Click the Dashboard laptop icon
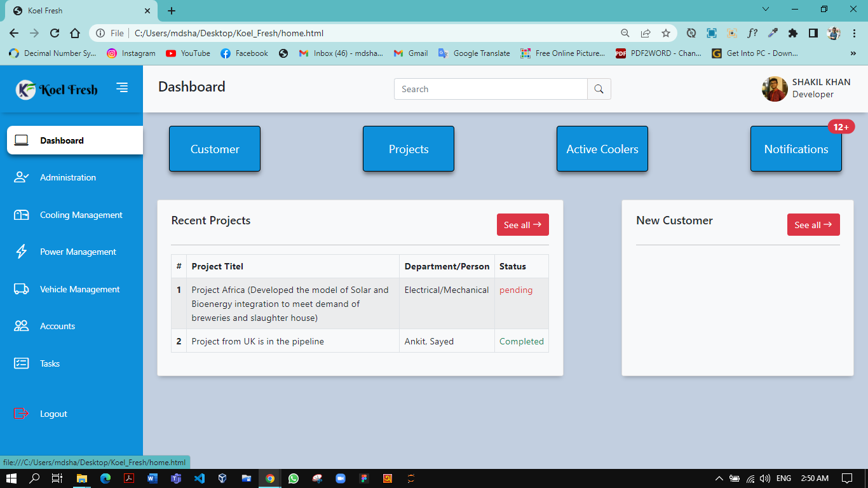 click(x=22, y=140)
